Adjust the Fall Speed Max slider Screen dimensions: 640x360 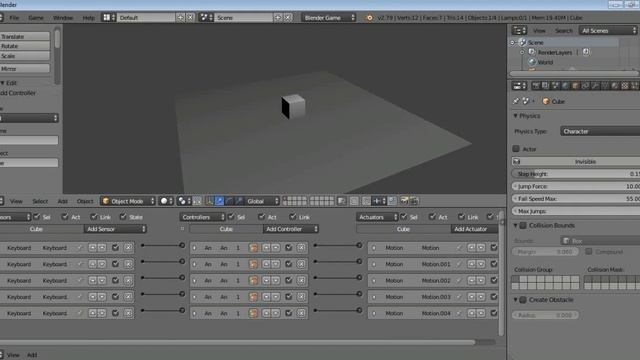point(576,198)
